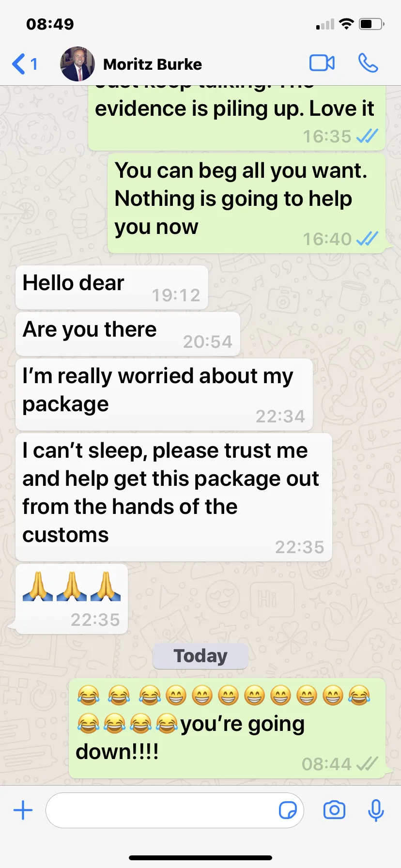Open the sticker picker in message field
The height and width of the screenshot is (868, 401).
288,810
